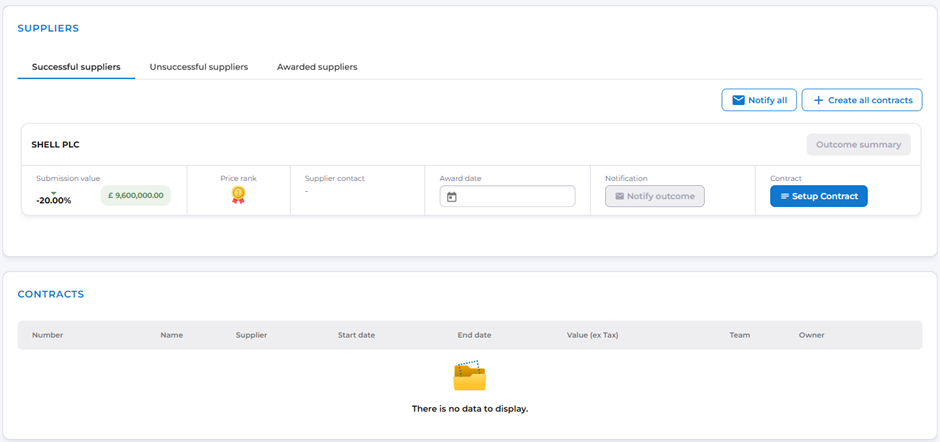Click the empty folder icon in Contracts
The image size is (940, 442).
click(469, 376)
